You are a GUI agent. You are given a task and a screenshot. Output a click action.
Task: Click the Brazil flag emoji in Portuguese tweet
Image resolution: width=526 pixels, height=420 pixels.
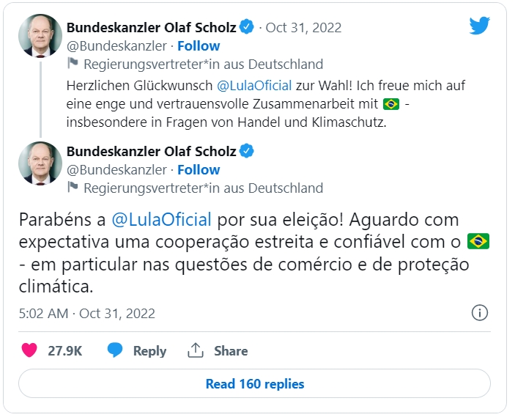(478, 241)
